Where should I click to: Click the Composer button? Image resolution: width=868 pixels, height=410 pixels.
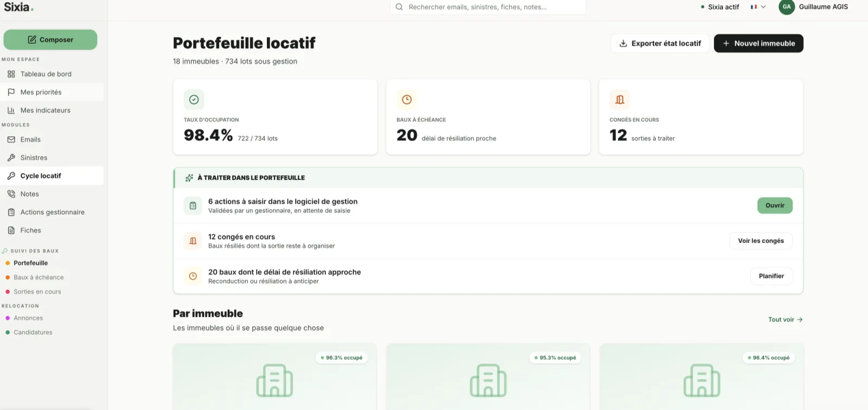pos(50,40)
